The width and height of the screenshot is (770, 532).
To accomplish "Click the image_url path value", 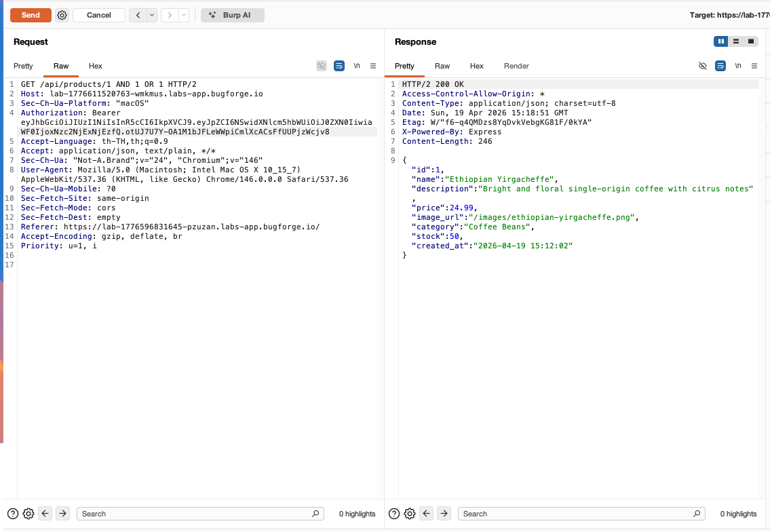I will (552, 218).
